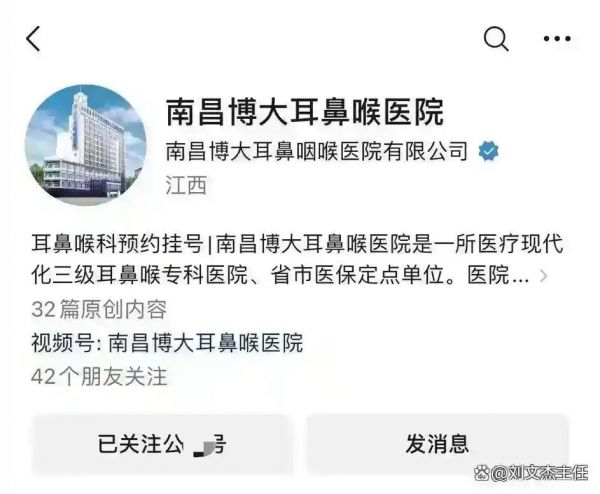Open company info 南昌博大耳鼻咽喉医院有限公司
The height and width of the screenshot is (494, 600).
(317, 151)
